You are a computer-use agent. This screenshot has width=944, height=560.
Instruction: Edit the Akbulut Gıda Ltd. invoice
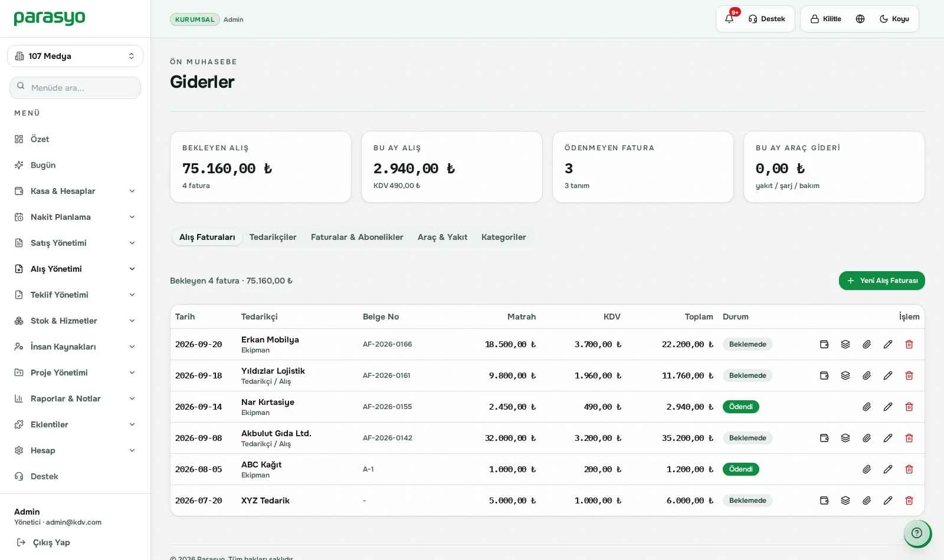(x=888, y=438)
